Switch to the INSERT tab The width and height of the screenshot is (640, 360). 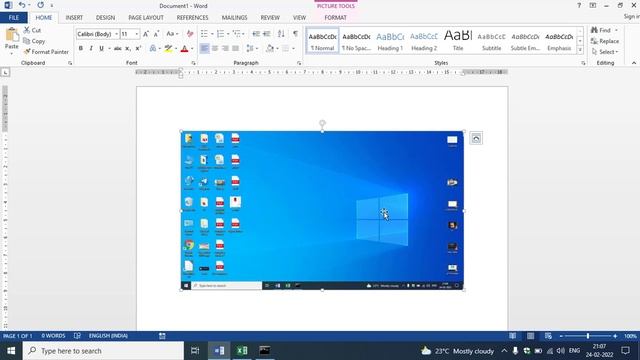[x=74, y=18]
